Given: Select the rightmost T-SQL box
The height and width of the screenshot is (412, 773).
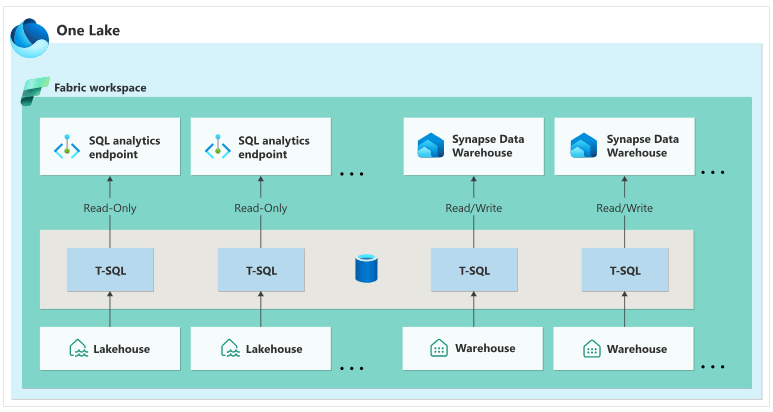Looking at the screenshot, I should (625, 270).
